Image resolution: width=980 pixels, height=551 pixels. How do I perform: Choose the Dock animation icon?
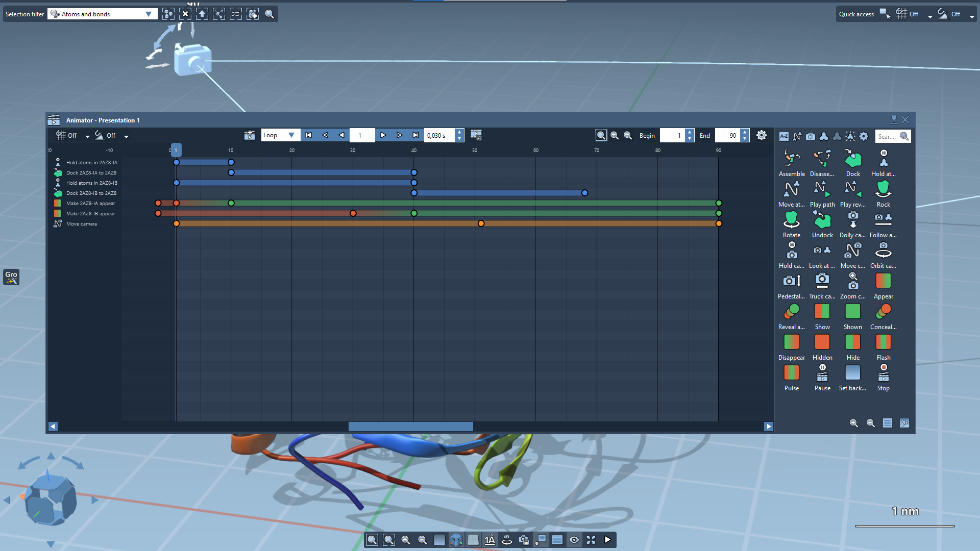(852, 159)
